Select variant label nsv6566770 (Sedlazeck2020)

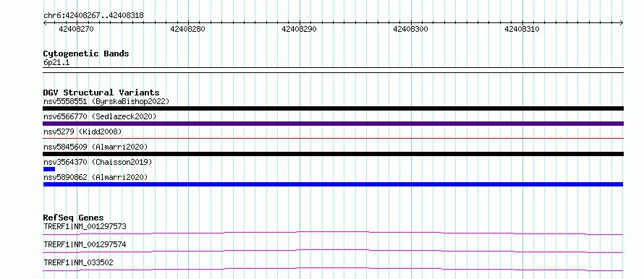(100, 116)
